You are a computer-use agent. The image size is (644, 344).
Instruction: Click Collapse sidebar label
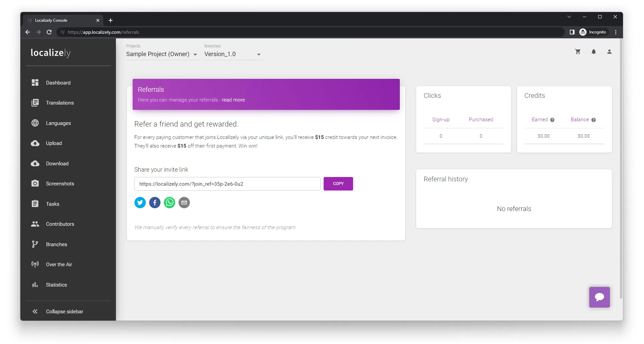(64, 311)
